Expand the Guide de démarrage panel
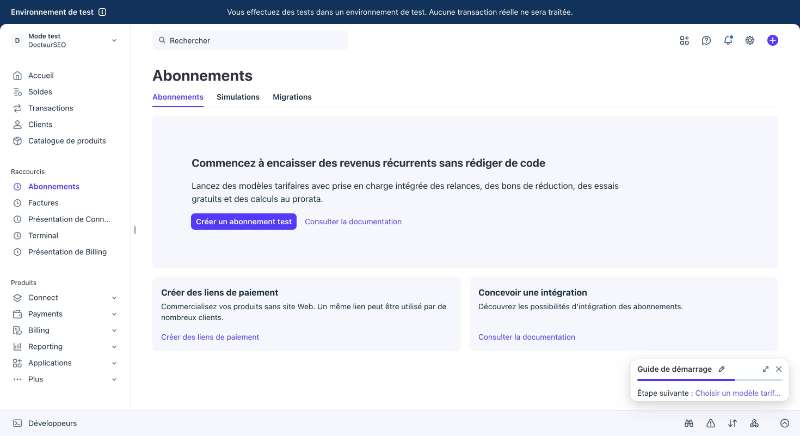Screen dimensions: 800x436 (x=765, y=369)
